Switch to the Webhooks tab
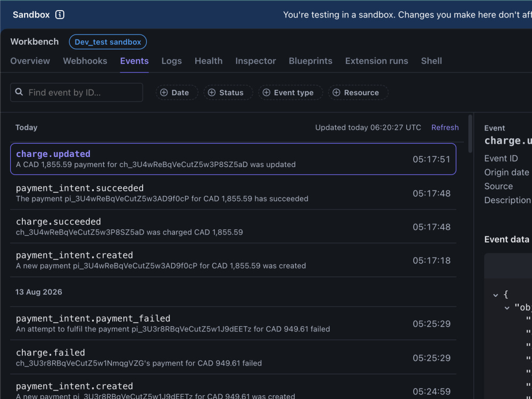 pyautogui.click(x=85, y=61)
